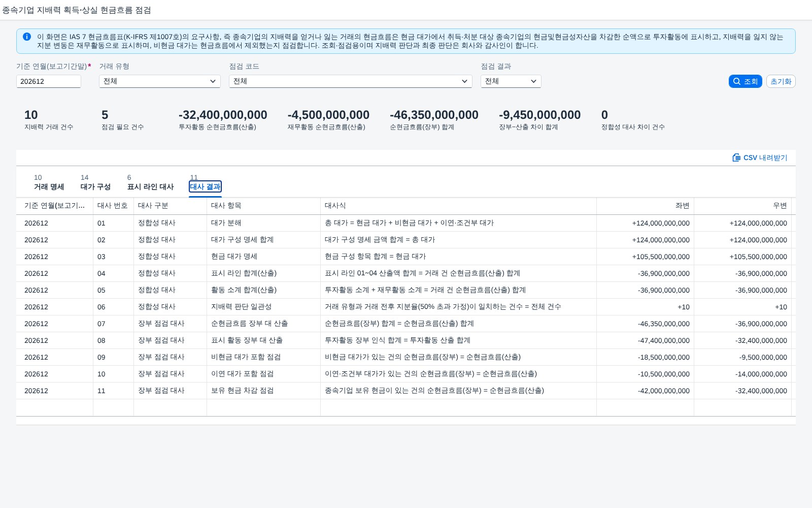Click the 좌변 column header

tap(645, 206)
